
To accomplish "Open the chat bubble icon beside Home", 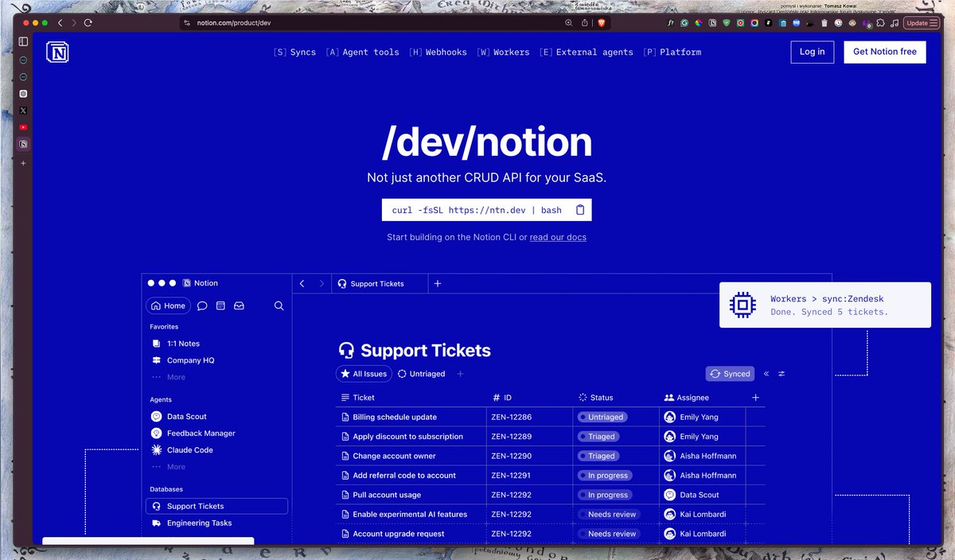I will pyautogui.click(x=202, y=305).
